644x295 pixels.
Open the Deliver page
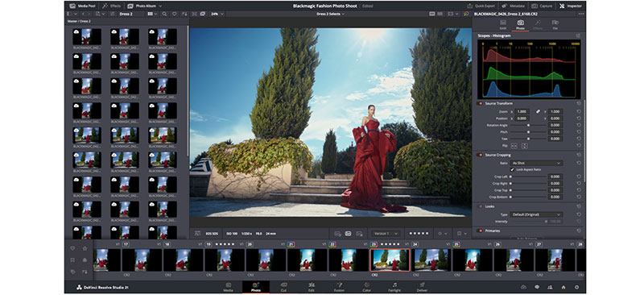(x=422, y=286)
